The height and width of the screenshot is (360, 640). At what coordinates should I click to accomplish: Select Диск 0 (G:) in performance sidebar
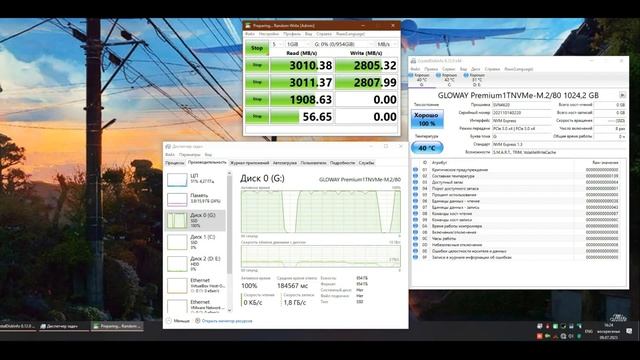pos(196,220)
